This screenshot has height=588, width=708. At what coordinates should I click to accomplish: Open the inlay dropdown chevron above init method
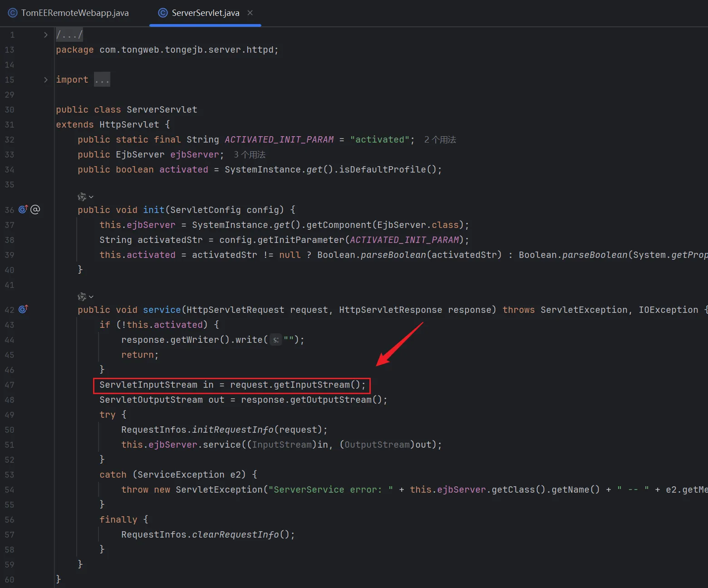tap(91, 197)
